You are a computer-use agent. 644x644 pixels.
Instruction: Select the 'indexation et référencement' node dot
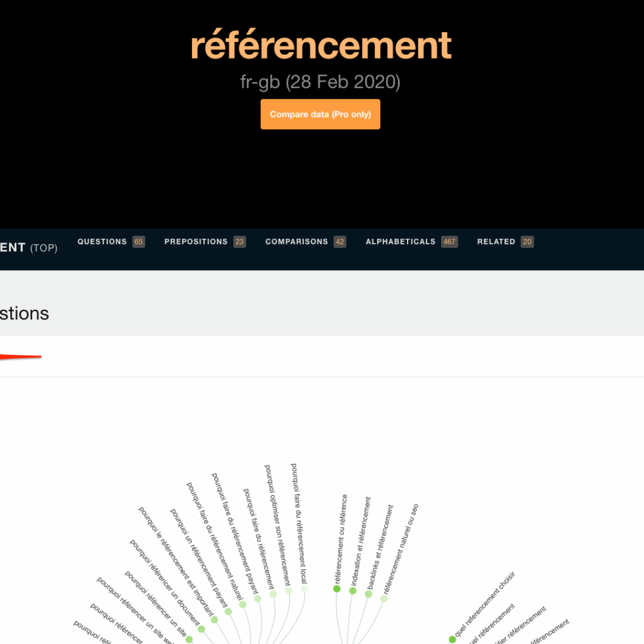(x=353, y=591)
